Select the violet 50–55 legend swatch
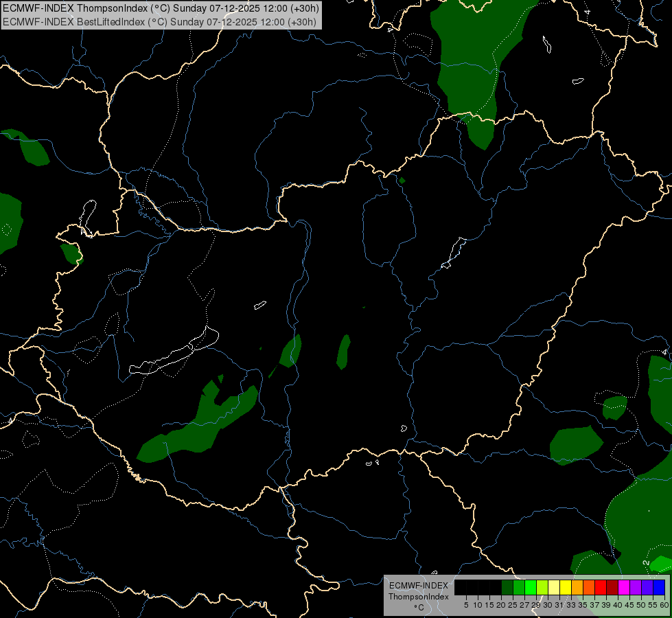 [x=647, y=587]
